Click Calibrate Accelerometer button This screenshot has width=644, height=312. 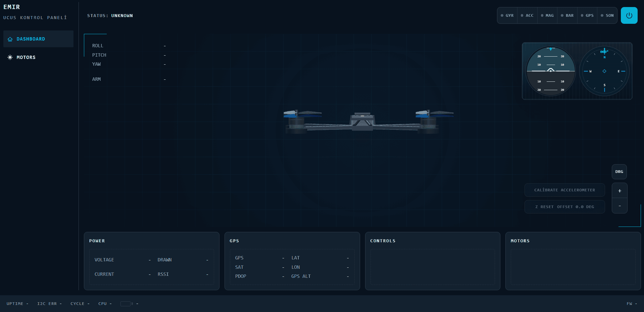coord(565,190)
